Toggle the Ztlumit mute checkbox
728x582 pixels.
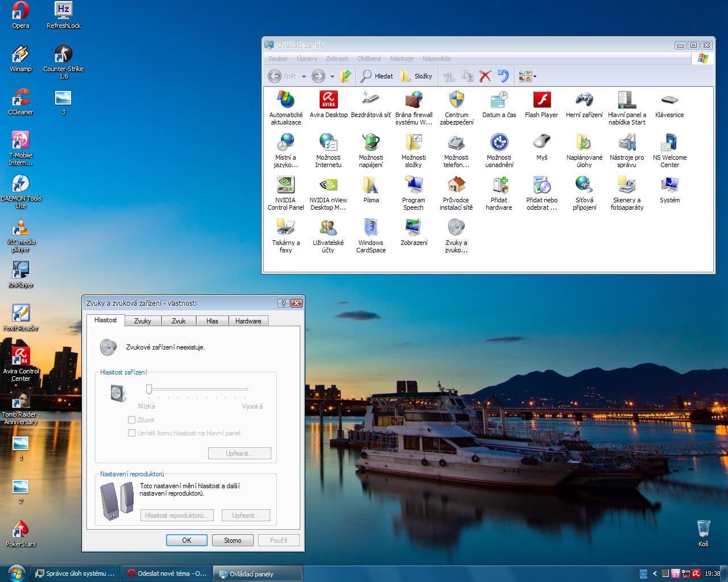(132, 420)
